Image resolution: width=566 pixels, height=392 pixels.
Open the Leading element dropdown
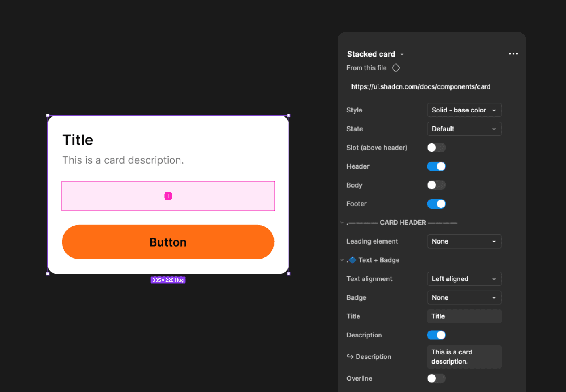[x=464, y=241]
